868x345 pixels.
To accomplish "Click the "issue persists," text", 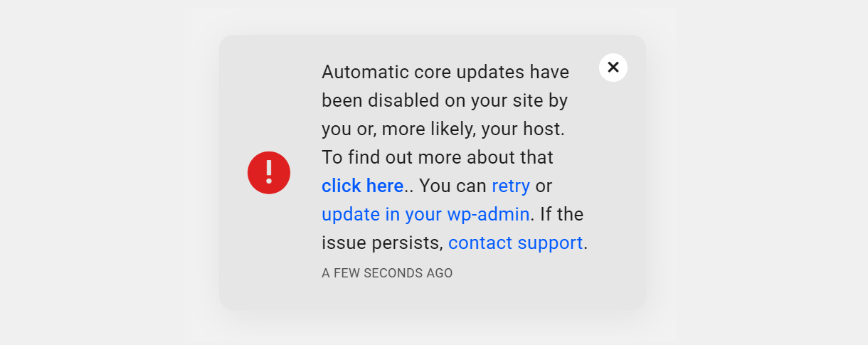I will (382, 243).
